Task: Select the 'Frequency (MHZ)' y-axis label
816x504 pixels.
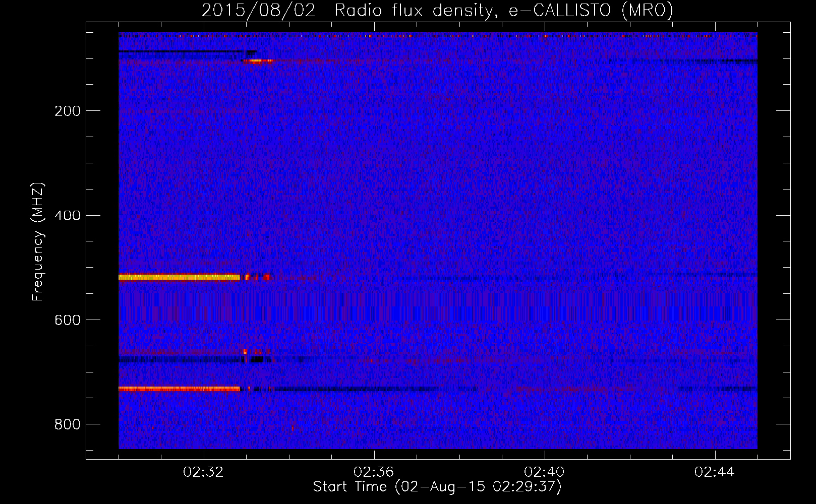Action: (x=37, y=241)
